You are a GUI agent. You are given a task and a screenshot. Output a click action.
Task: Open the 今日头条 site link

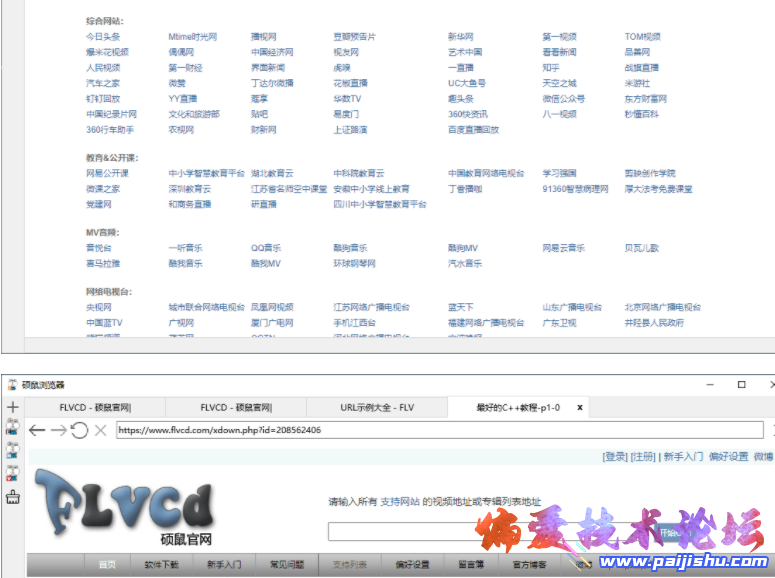pos(102,37)
